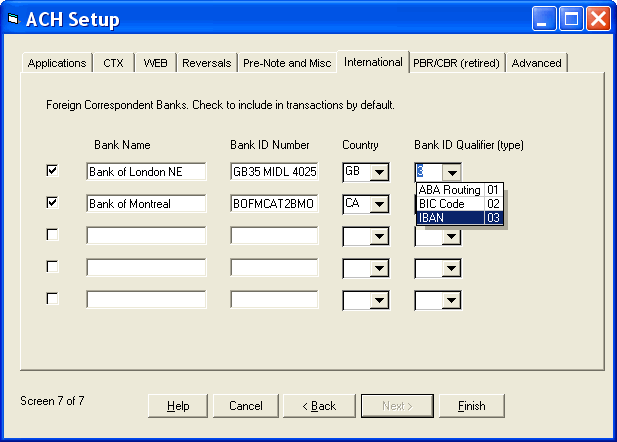Go to Pre-Note and Misc tab

(x=286, y=63)
